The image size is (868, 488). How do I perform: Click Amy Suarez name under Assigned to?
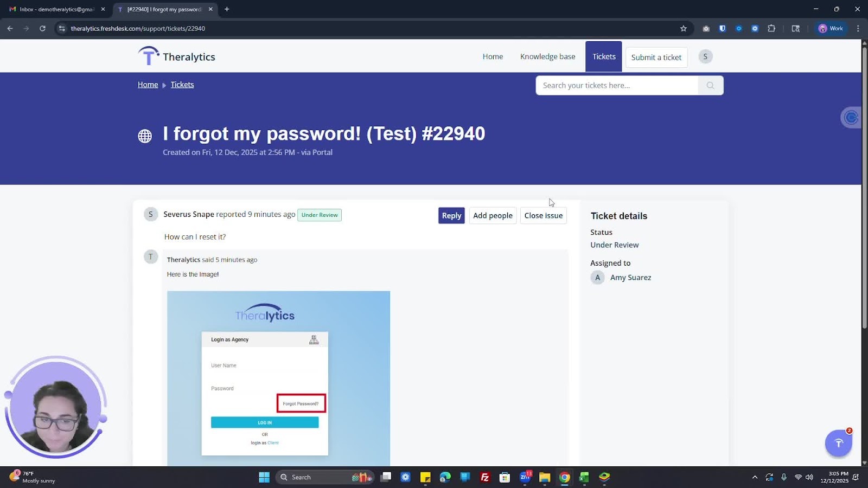630,278
